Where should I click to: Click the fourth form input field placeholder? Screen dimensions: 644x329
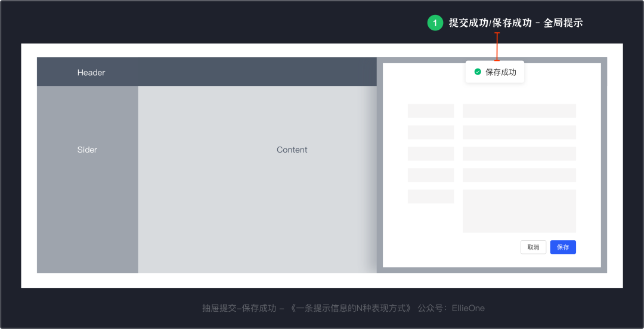[x=519, y=175]
